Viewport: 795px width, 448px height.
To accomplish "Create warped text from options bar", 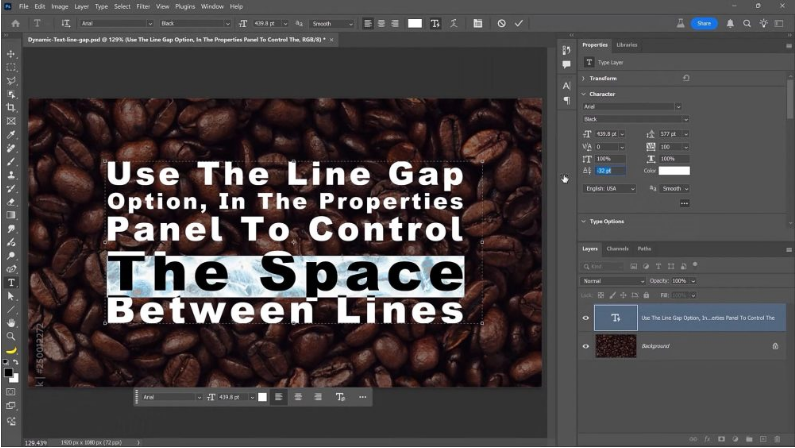I will (454, 23).
